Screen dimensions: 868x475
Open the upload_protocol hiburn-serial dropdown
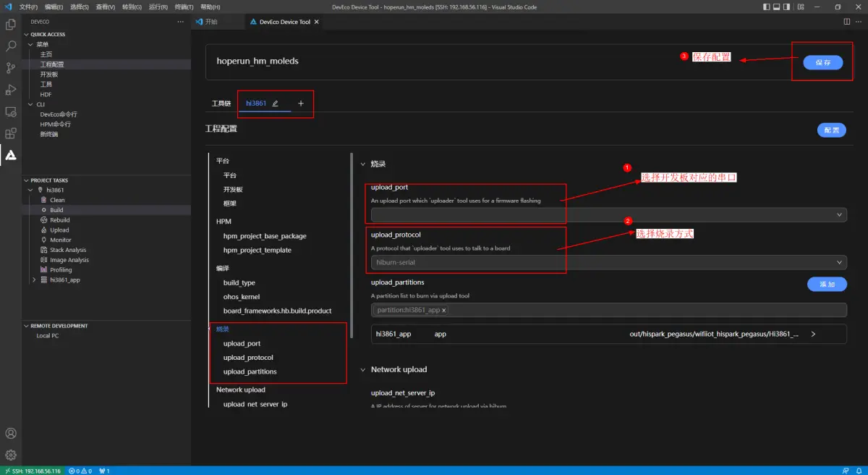click(x=608, y=262)
